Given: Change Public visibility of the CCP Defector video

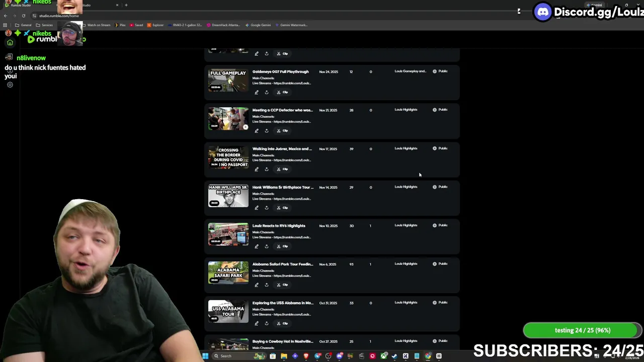Looking at the screenshot, I should [x=440, y=110].
